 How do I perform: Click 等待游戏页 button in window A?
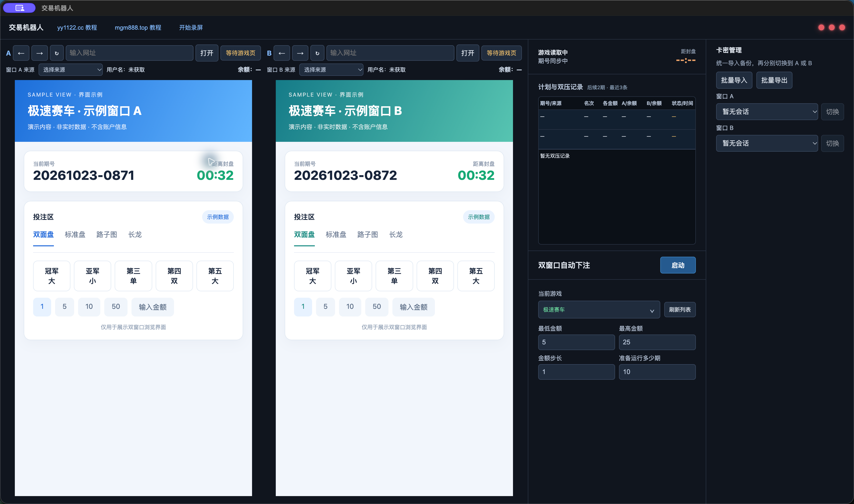(240, 53)
